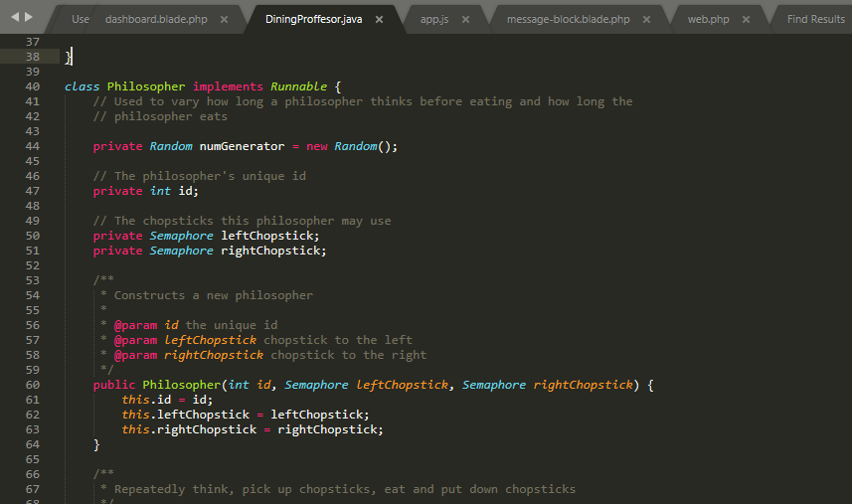
Task: Close the message-block.blade.php tab
Action: click(646, 19)
